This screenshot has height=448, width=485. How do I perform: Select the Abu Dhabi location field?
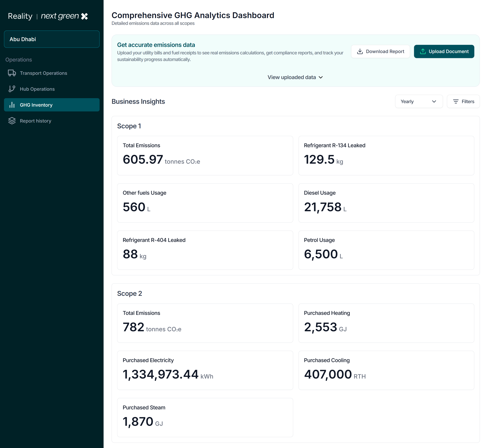52,39
